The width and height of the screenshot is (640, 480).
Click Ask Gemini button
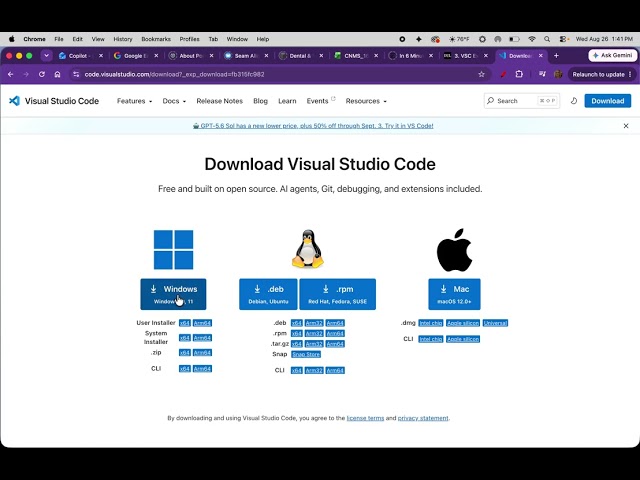(613, 56)
